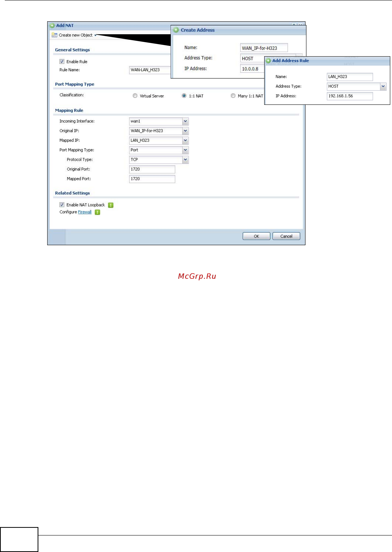Click the Cancel button
This screenshot has width=392, height=552.
(x=286, y=236)
